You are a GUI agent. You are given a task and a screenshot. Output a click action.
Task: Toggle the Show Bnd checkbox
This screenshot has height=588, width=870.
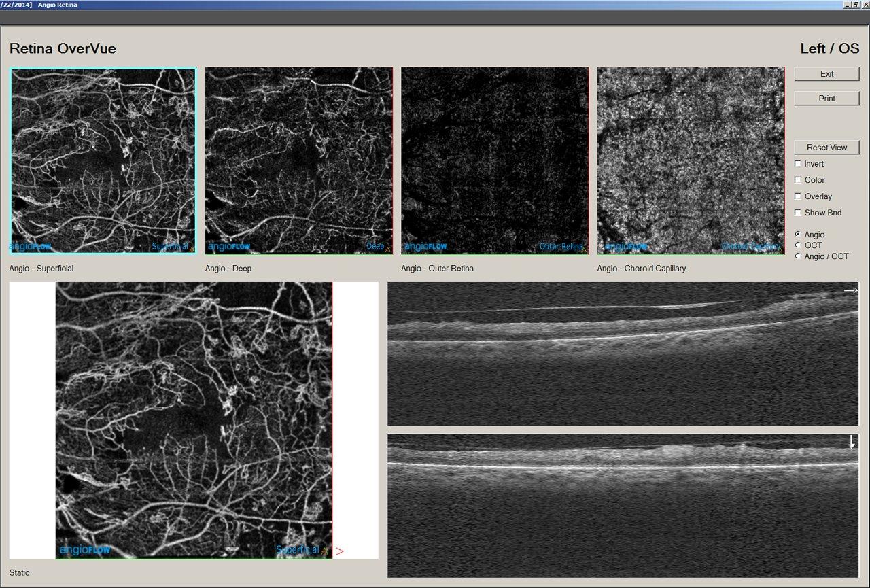click(x=798, y=213)
